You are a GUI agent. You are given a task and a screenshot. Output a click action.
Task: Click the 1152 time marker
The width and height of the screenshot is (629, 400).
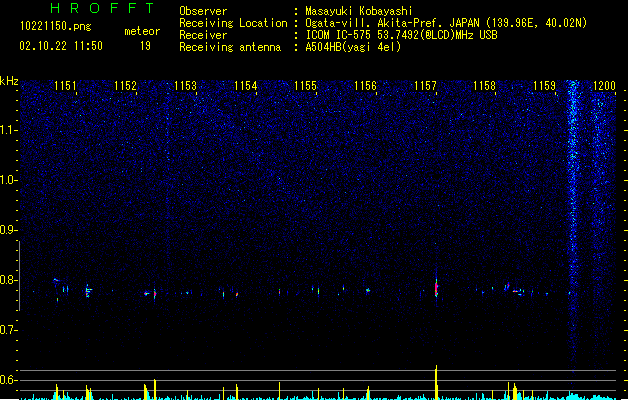(x=125, y=86)
